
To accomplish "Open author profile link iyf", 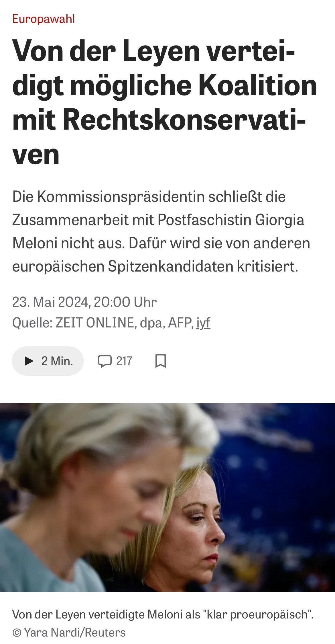I will point(203,323).
